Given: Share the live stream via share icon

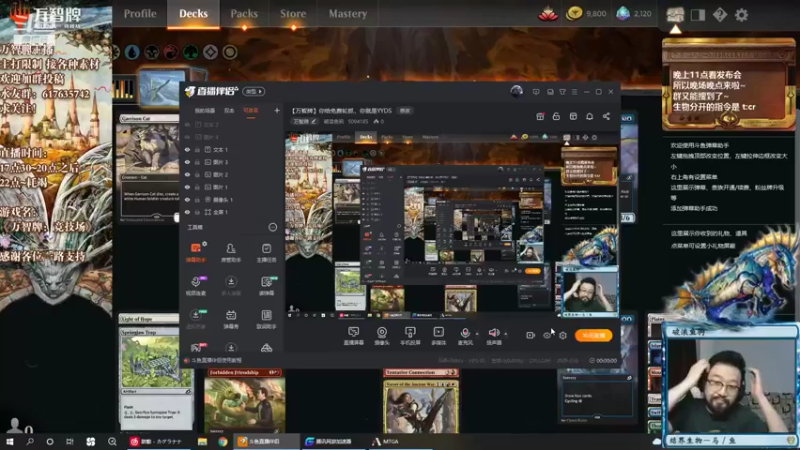Looking at the screenshot, I should tap(606, 116).
